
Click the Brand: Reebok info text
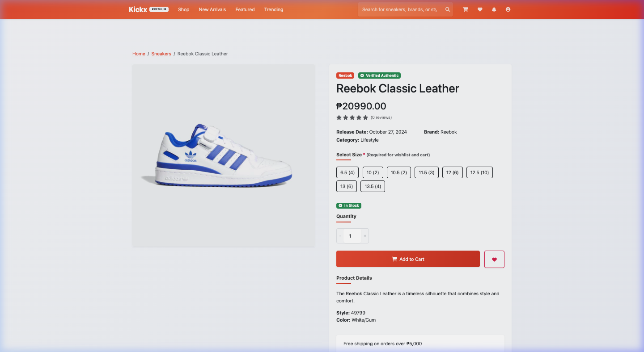click(x=441, y=132)
